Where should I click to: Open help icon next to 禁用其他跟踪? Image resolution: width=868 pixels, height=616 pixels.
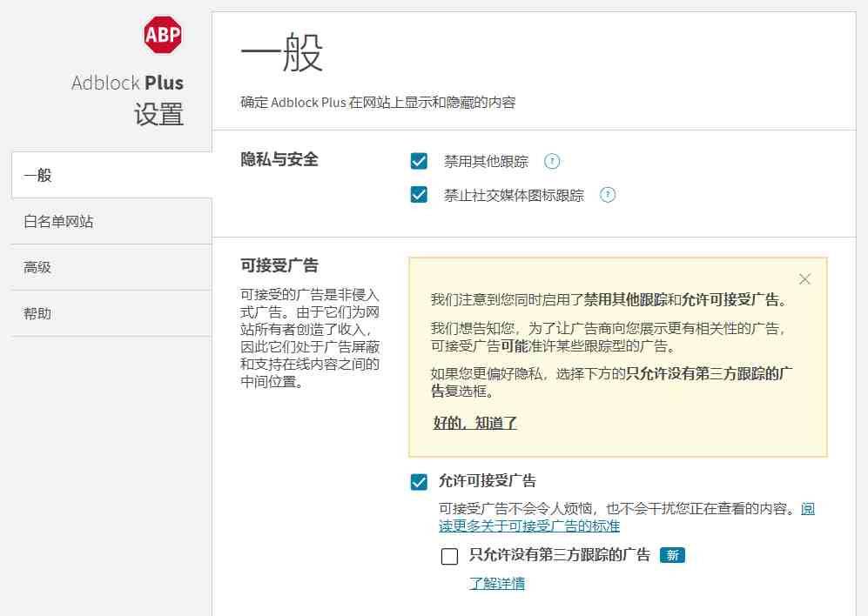tap(552, 161)
